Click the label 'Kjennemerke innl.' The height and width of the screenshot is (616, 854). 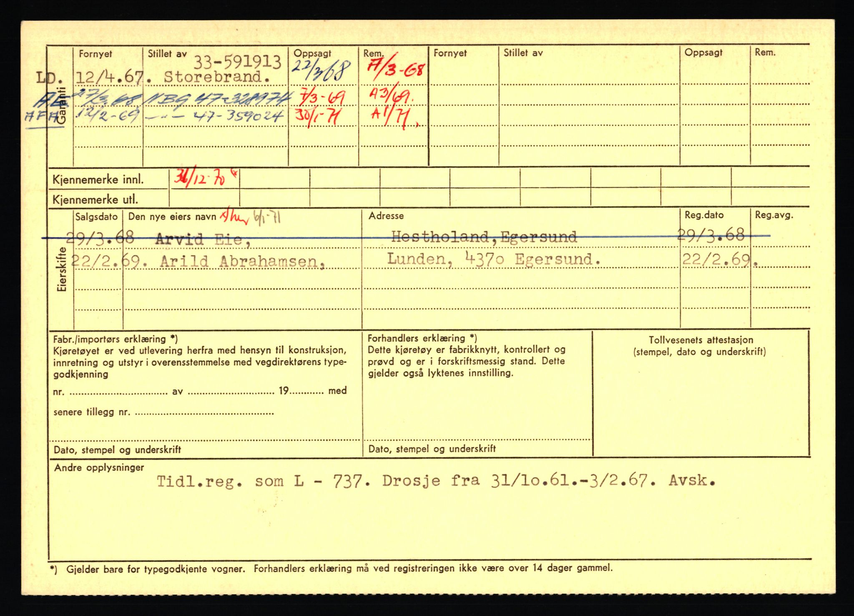pyautogui.click(x=98, y=180)
